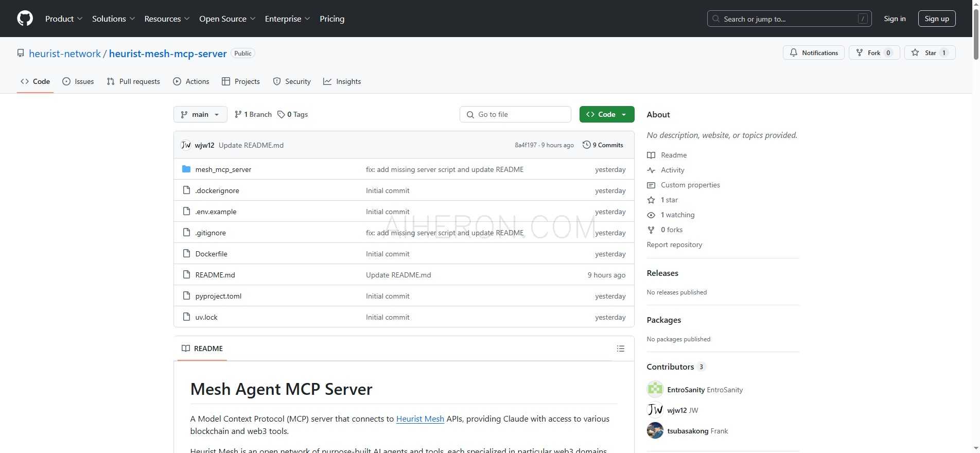Switch to the Insights tab
This screenshot has height=453, width=980.
(342, 81)
